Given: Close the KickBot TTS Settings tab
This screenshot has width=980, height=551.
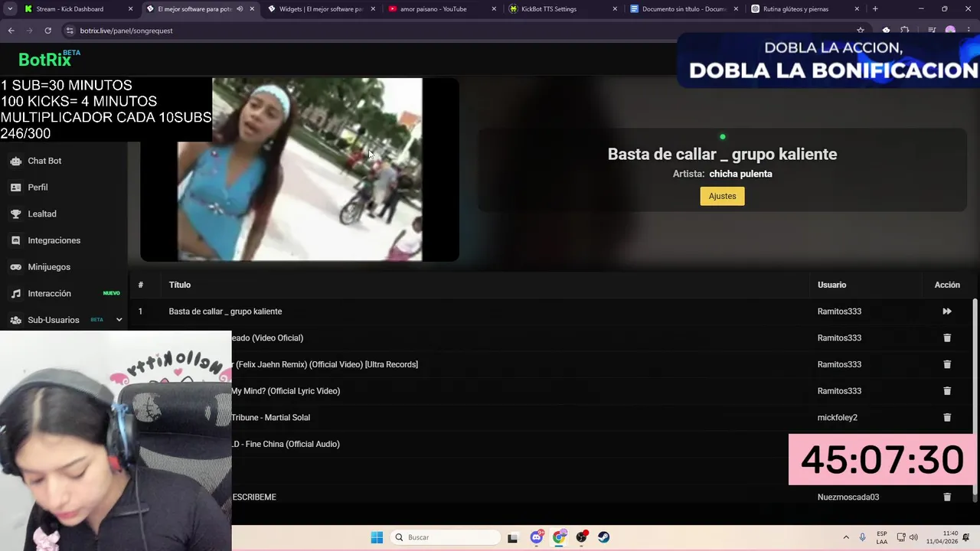Looking at the screenshot, I should [615, 9].
